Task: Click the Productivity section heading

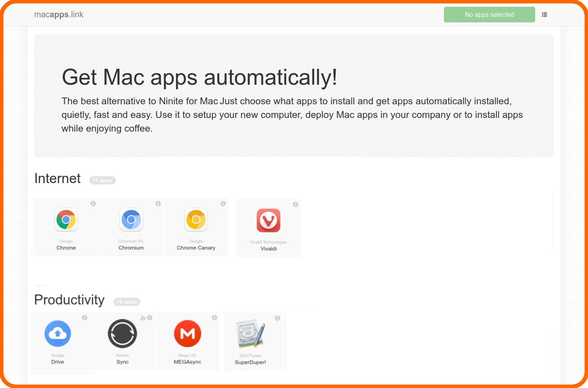Action: tap(69, 300)
